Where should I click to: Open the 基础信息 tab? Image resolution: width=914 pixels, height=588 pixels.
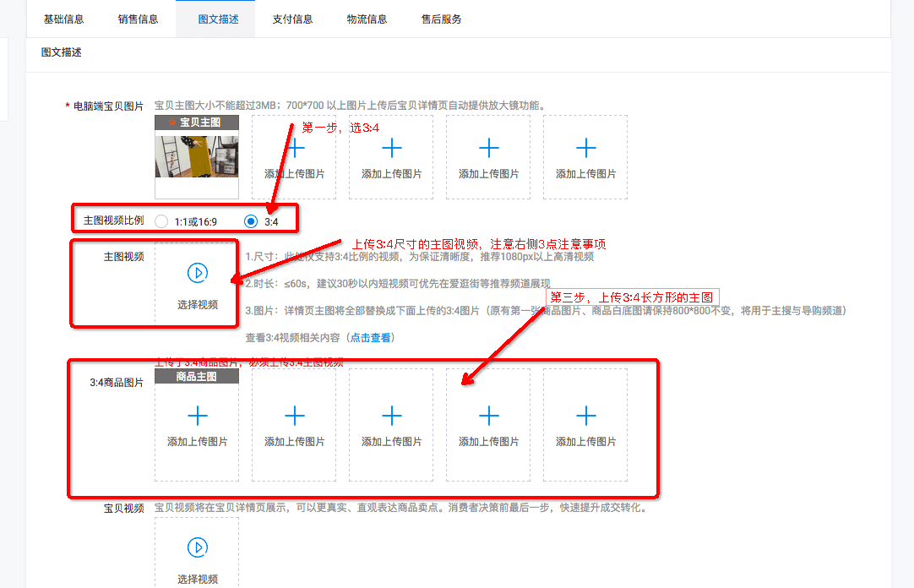(64, 19)
